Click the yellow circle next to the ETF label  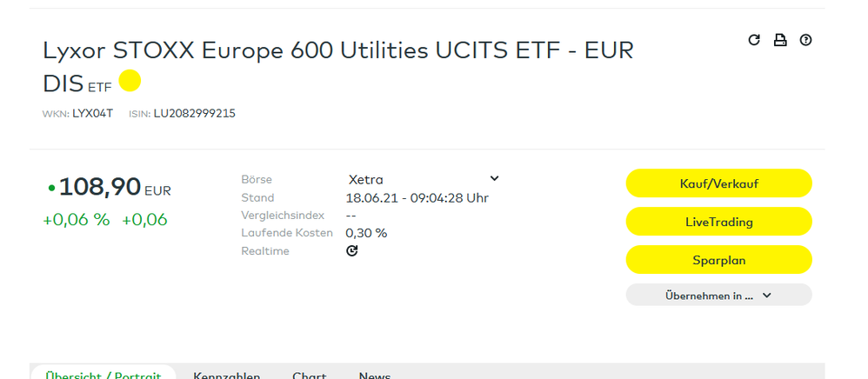click(130, 82)
